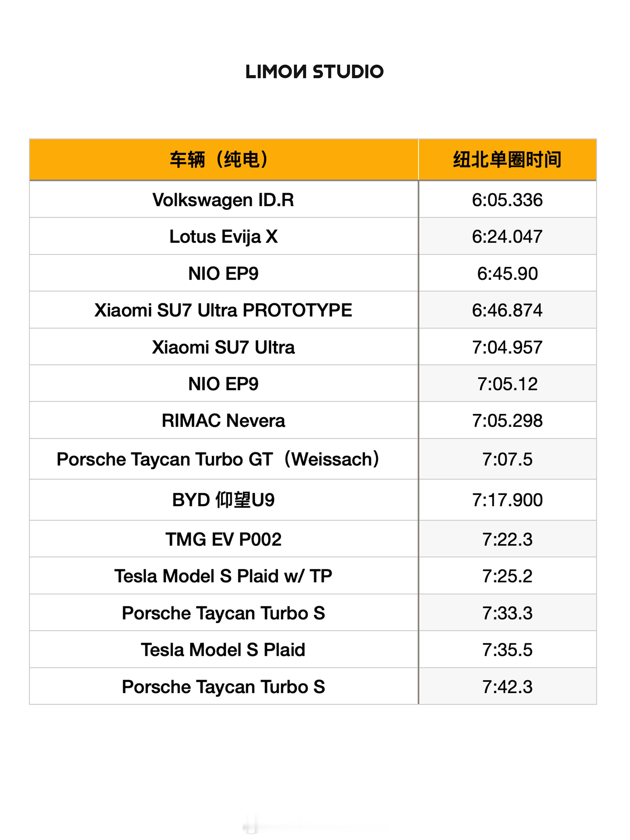Click the BYD 仰望U9 cell

(x=224, y=500)
